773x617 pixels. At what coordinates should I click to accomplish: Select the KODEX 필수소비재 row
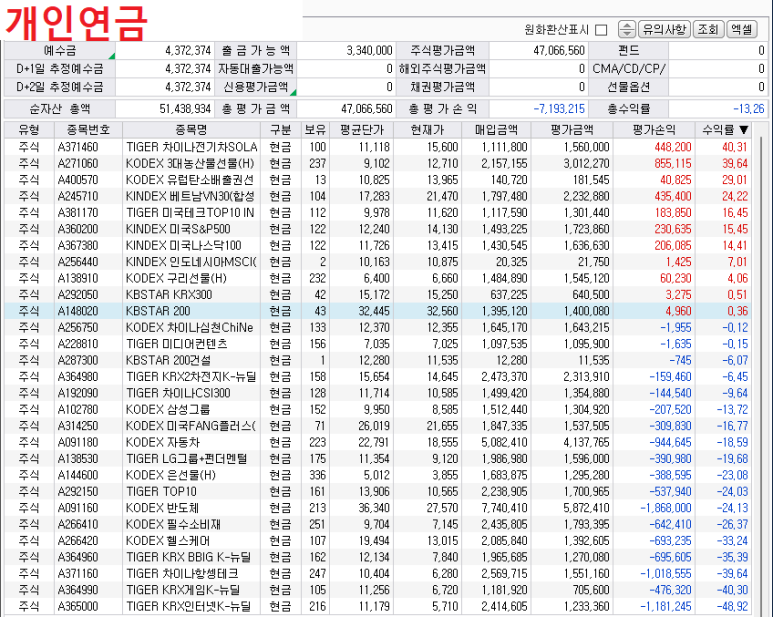coord(378,524)
